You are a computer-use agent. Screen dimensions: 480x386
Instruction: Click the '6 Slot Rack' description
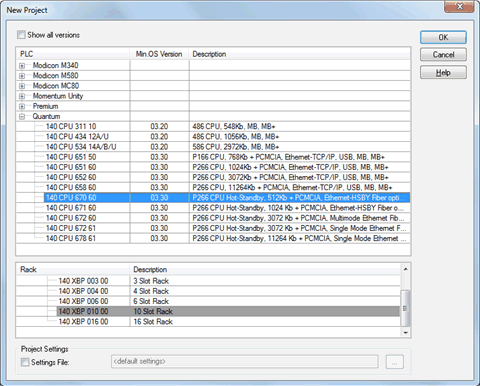[151, 301]
